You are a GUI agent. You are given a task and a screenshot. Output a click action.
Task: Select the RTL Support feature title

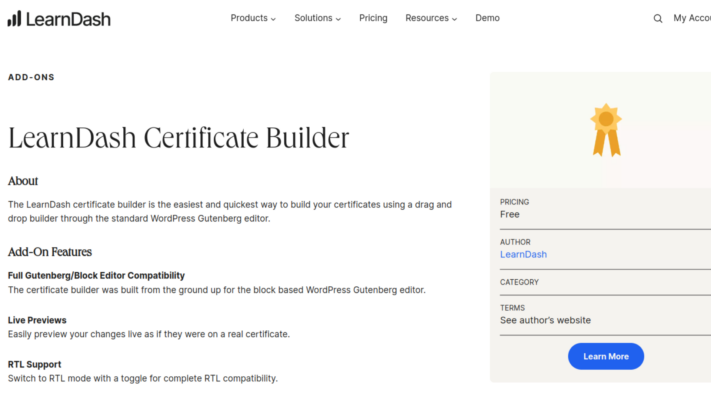(x=34, y=365)
